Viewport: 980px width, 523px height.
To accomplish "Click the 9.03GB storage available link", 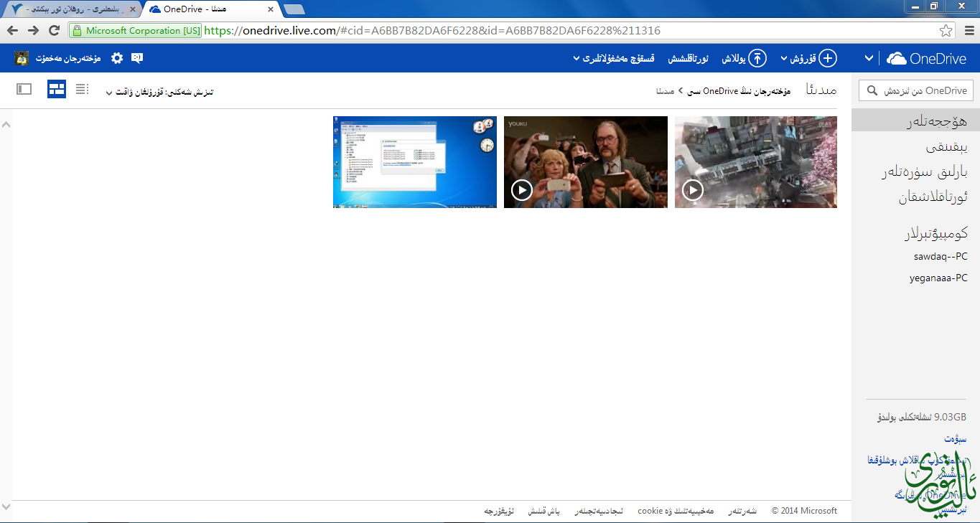I will pos(922,417).
